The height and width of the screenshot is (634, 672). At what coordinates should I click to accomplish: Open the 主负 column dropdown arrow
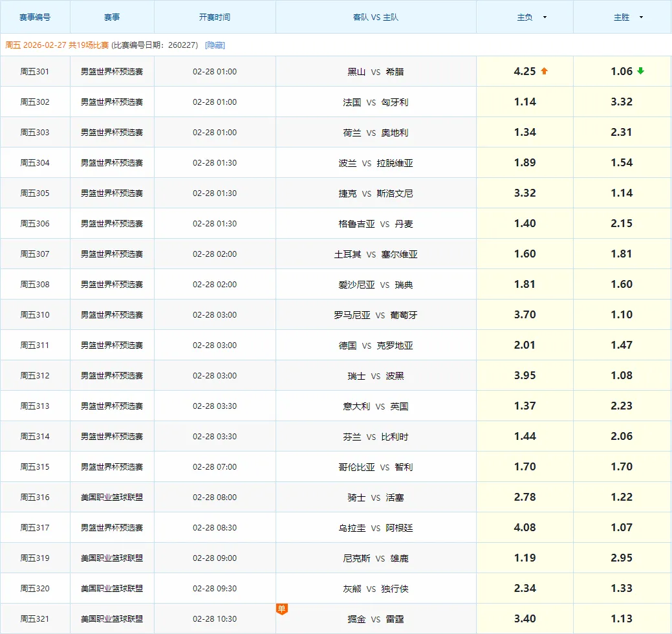(545, 17)
